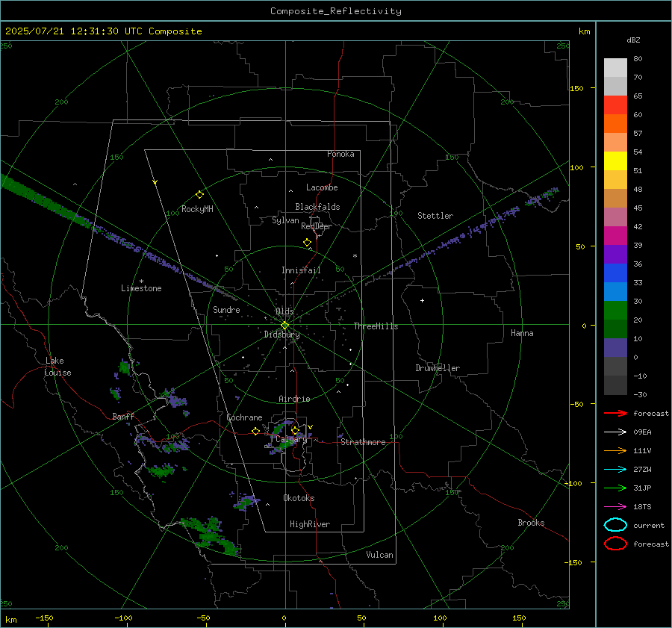Select the Vulcan city label

click(379, 555)
